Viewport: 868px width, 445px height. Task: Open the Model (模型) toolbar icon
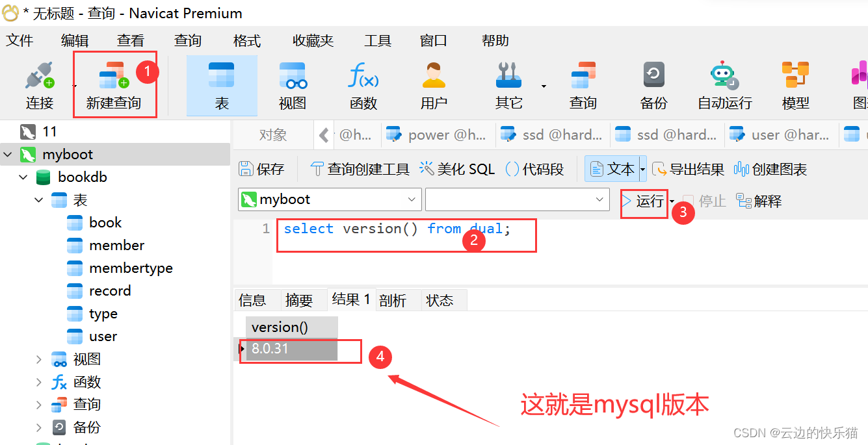(795, 86)
